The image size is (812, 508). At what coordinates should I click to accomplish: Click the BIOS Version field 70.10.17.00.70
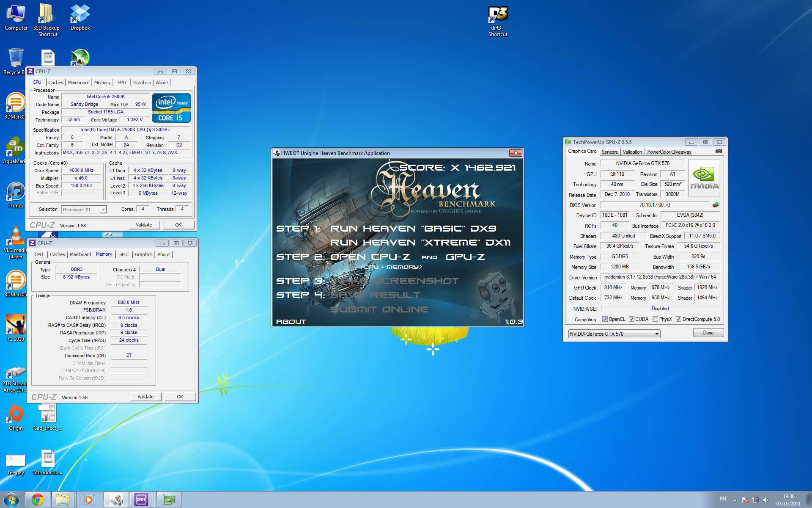click(655, 205)
